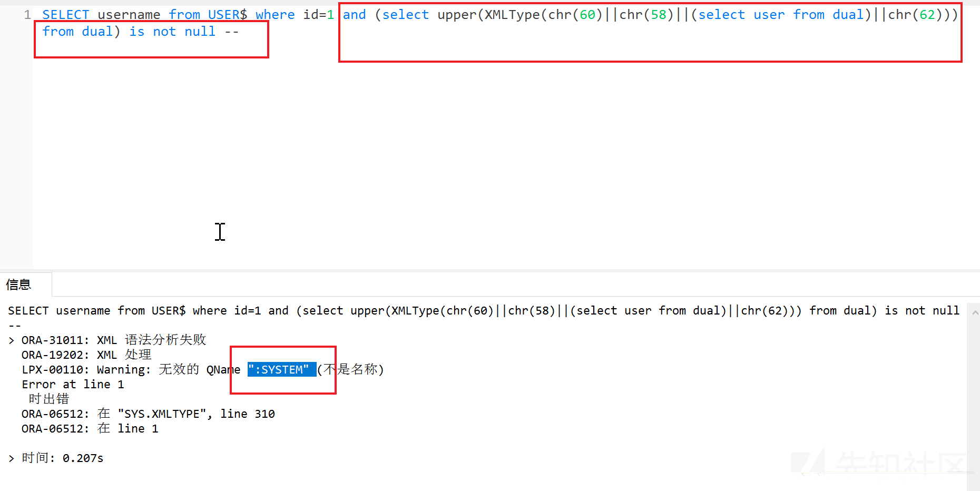Click the SELECT keyword in the editor
Screen dimensions: 980x491
(65, 15)
